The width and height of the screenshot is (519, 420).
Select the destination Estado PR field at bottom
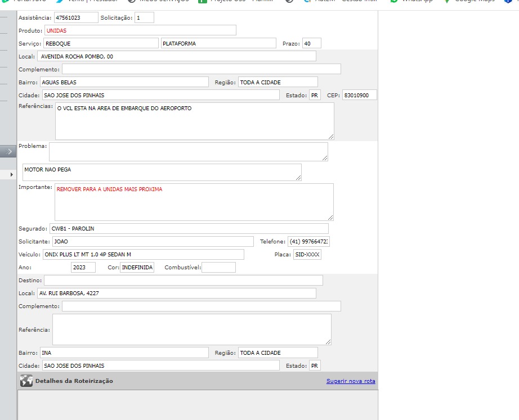pyautogui.click(x=315, y=365)
